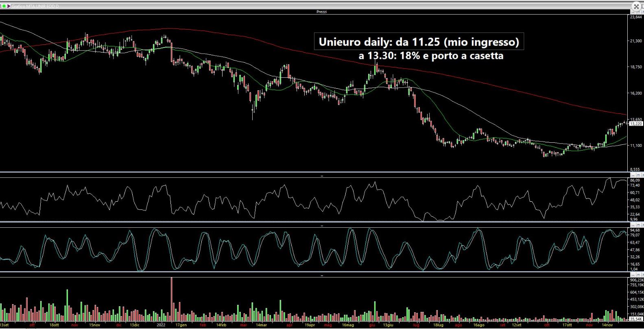Click the 94,68 stochastic axis value

tap(635, 230)
